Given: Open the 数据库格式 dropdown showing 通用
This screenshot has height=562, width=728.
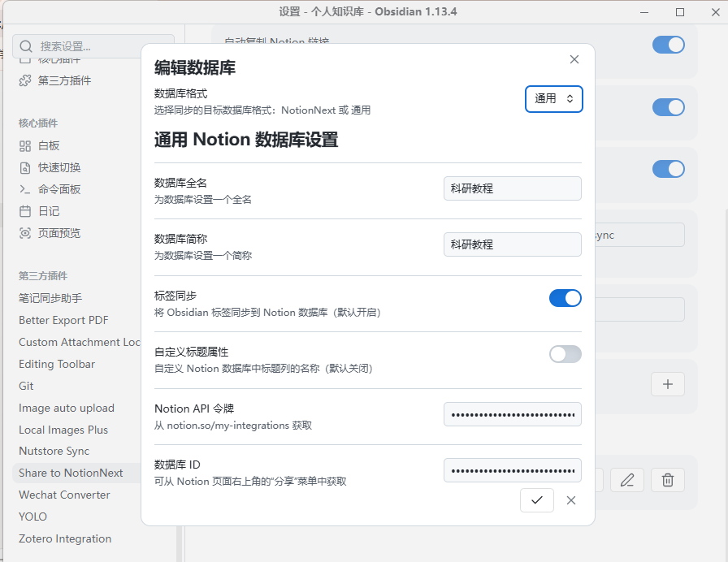Looking at the screenshot, I should (554, 99).
